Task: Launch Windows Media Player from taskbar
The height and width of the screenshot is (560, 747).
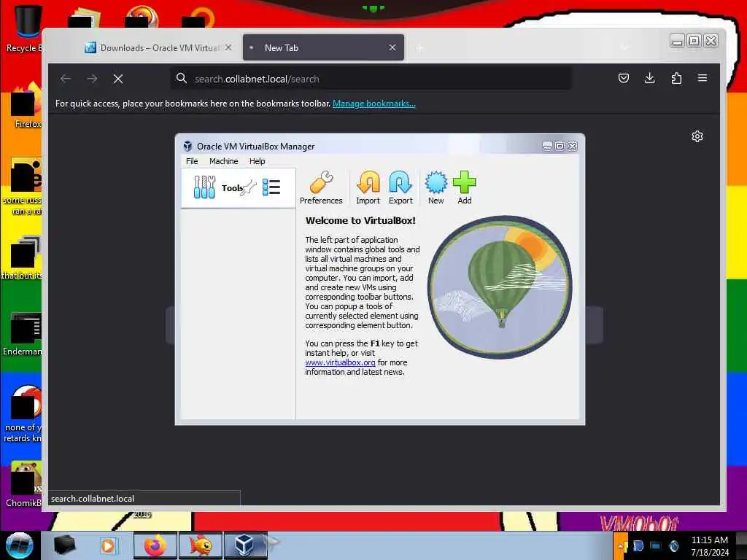Action: point(108,545)
